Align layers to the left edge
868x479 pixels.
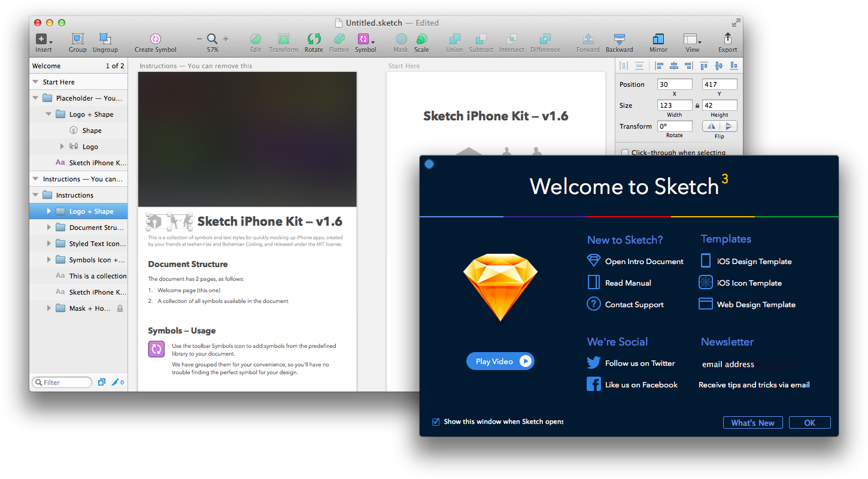click(659, 66)
